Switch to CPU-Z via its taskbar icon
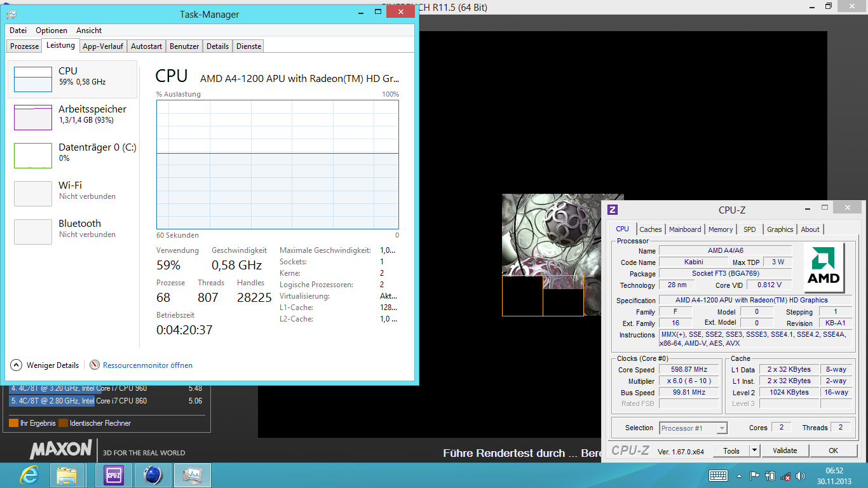 (113, 475)
